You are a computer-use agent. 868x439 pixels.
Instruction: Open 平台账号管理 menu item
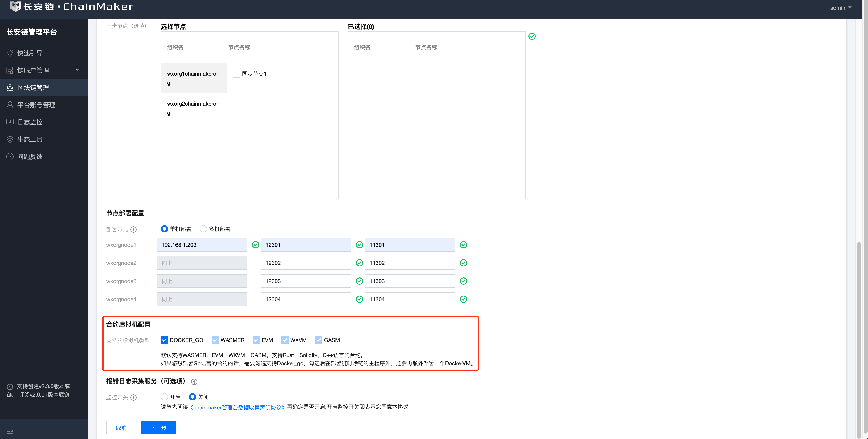click(36, 105)
